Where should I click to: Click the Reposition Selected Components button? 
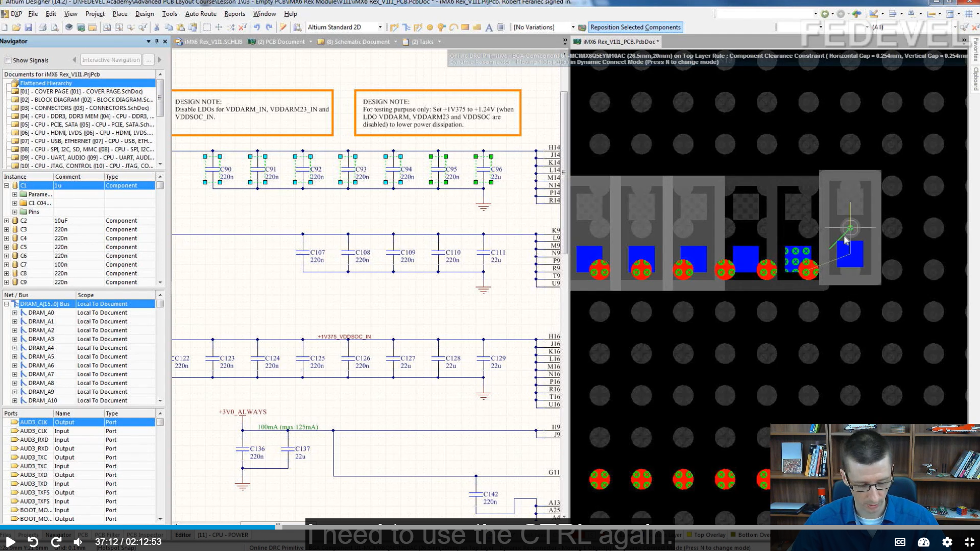[x=635, y=28]
